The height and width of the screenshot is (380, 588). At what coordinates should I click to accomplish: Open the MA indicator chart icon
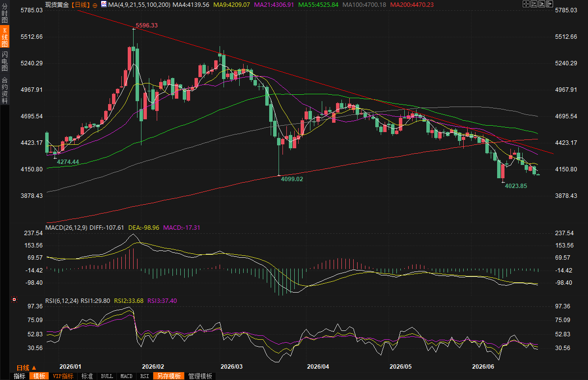point(104,4)
